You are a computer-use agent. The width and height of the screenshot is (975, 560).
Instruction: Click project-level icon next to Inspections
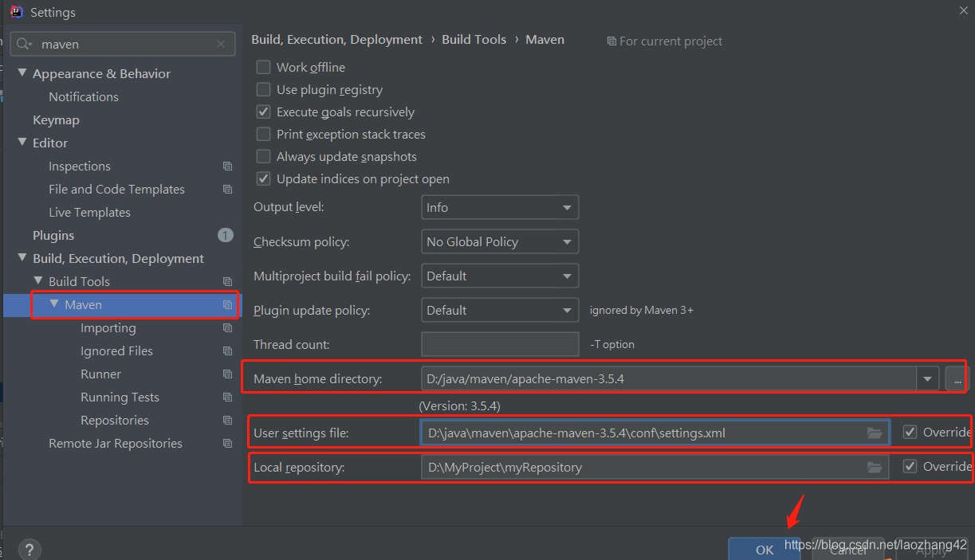click(227, 166)
